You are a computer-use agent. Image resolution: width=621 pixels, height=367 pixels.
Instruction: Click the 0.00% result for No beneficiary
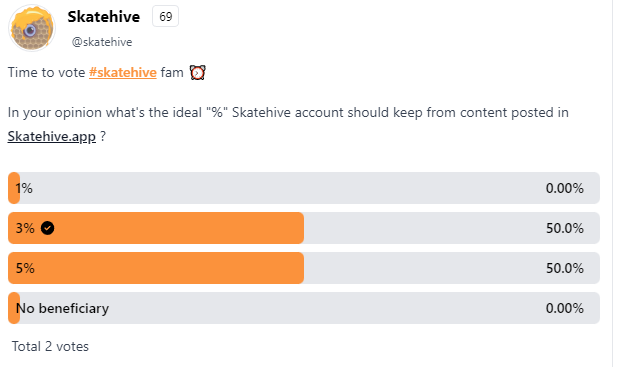tap(565, 308)
